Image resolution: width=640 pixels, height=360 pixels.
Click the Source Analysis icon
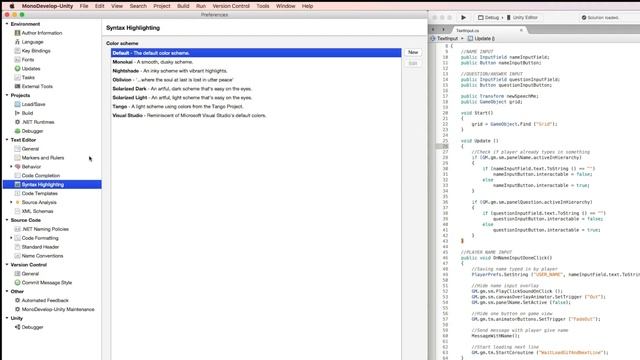tap(17, 202)
